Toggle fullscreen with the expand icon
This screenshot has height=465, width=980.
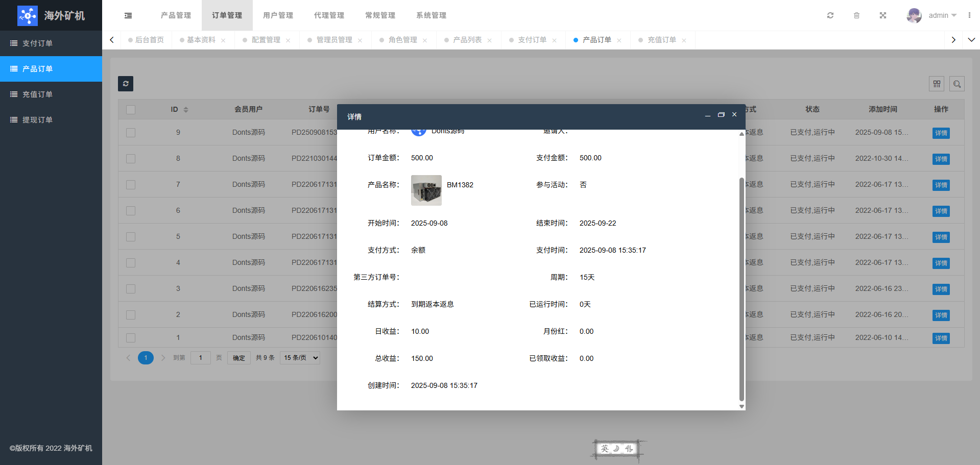[882, 15]
